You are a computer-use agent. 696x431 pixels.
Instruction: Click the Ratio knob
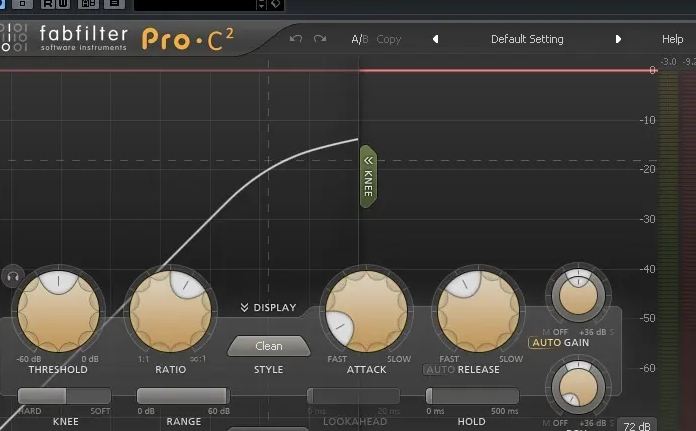(x=170, y=312)
